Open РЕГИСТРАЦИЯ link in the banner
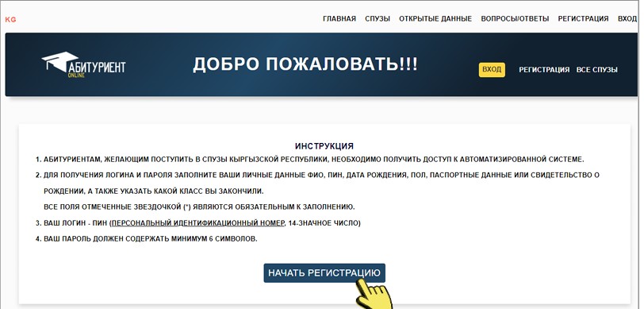Image resolution: width=644 pixels, height=309 pixels. [544, 70]
